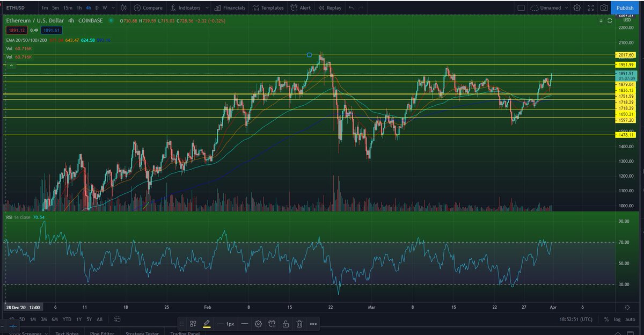The height and width of the screenshot is (335, 644).
Task: Open chart settings gear icon
Action: [x=577, y=8]
